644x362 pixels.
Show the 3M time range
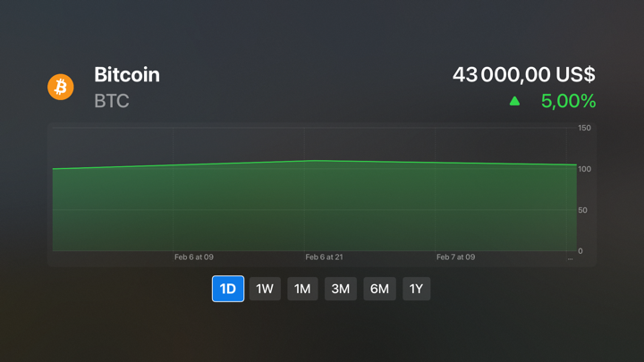tap(341, 289)
